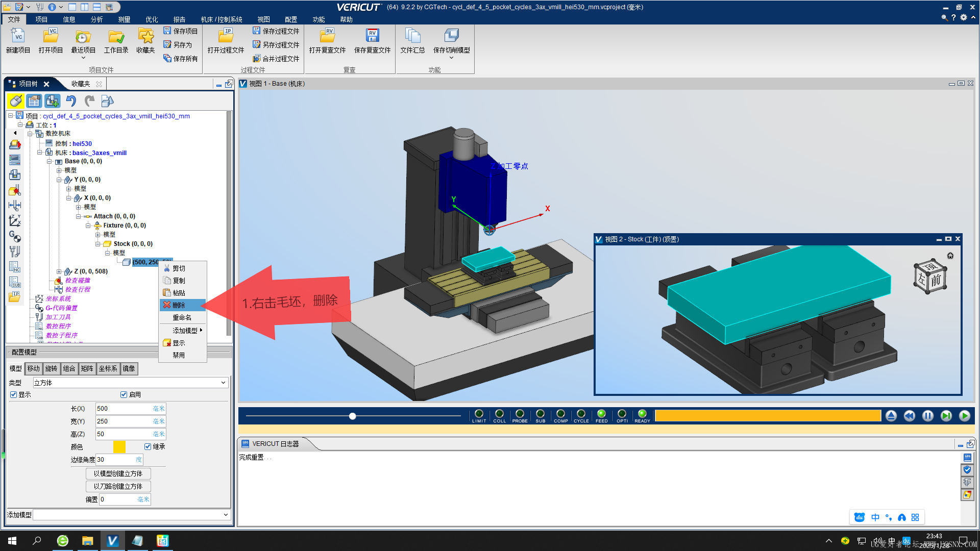Collapse the Stock (0, 0, 0) tree node

tap(98, 244)
